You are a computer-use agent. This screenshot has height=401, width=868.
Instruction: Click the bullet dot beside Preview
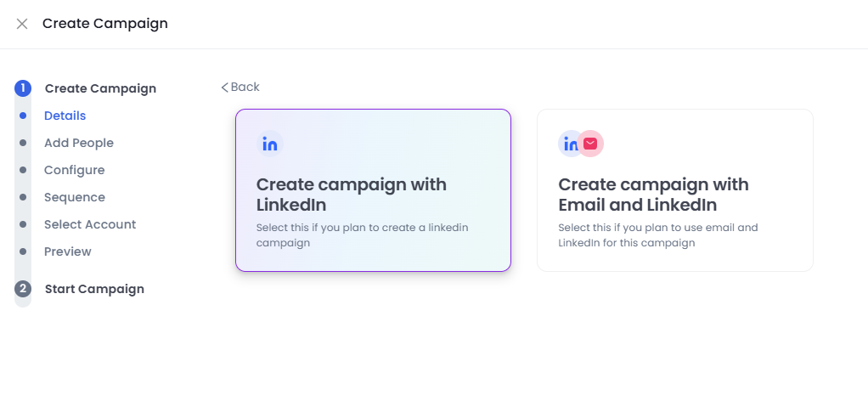[x=23, y=251]
